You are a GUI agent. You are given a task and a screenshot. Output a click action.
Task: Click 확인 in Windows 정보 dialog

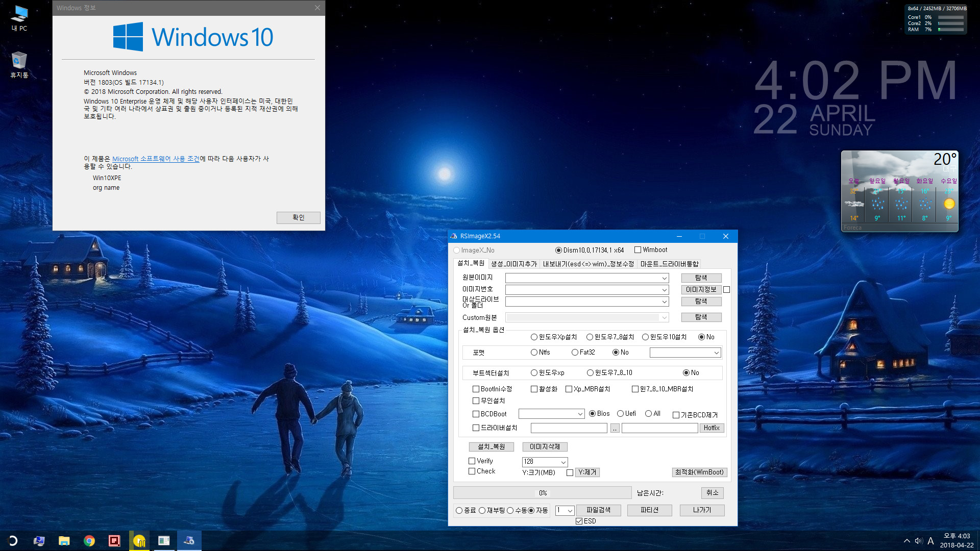point(299,218)
